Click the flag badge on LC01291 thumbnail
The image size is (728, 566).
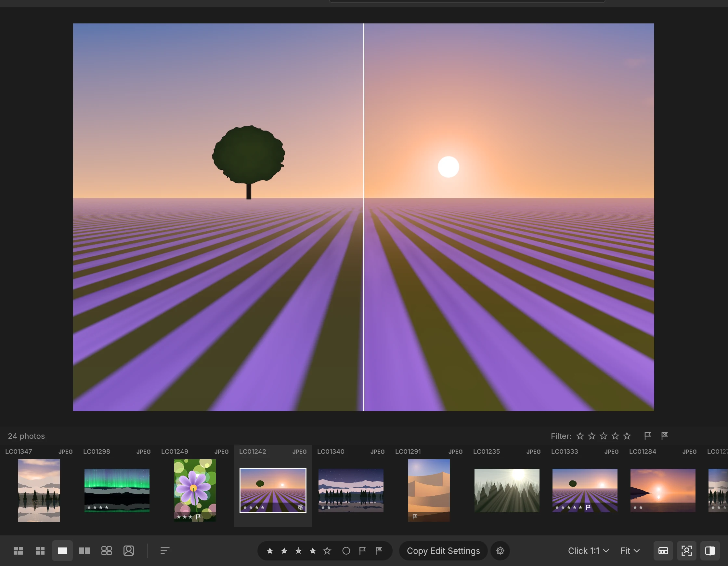415,517
